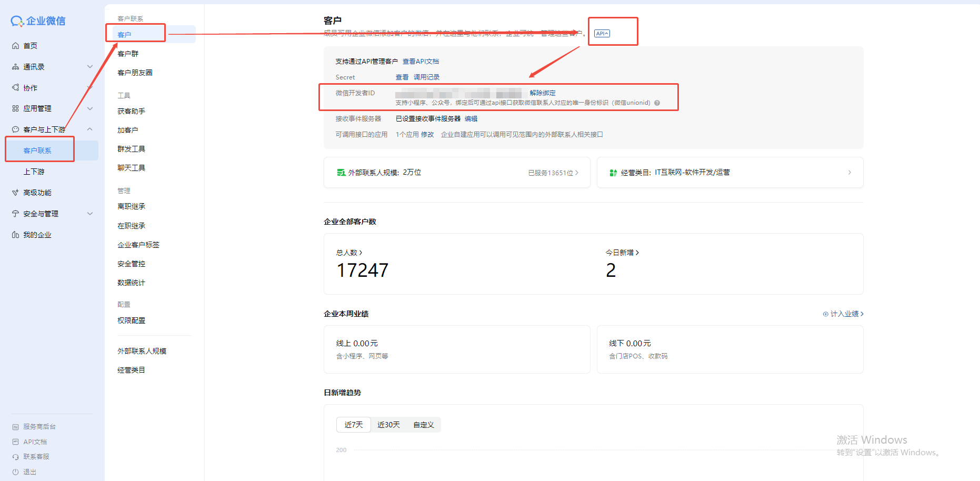Screen dimensions: 980x481
Task: Click the API文档 icon at bottom left
Action: [x=16, y=442]
